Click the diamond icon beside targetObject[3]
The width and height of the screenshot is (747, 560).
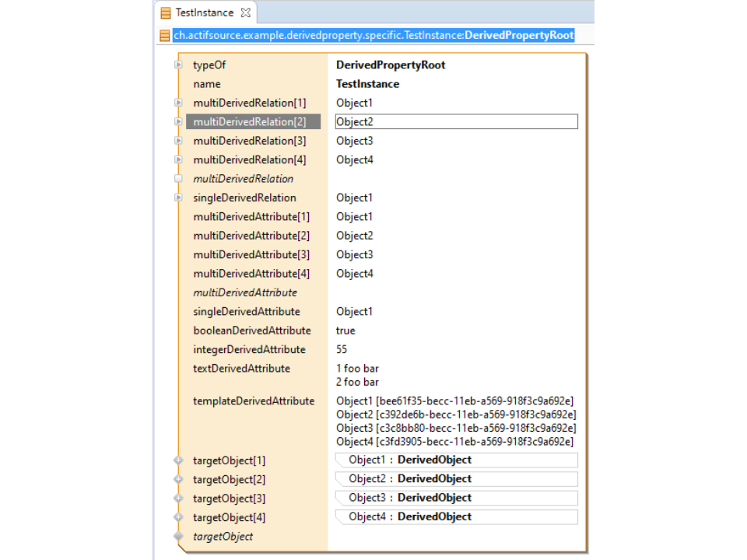pyautogui.click(x=178, y=498)
